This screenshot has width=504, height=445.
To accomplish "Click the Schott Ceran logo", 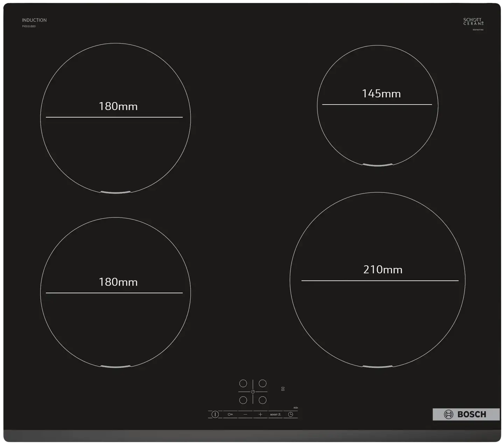I will point(473,22).
